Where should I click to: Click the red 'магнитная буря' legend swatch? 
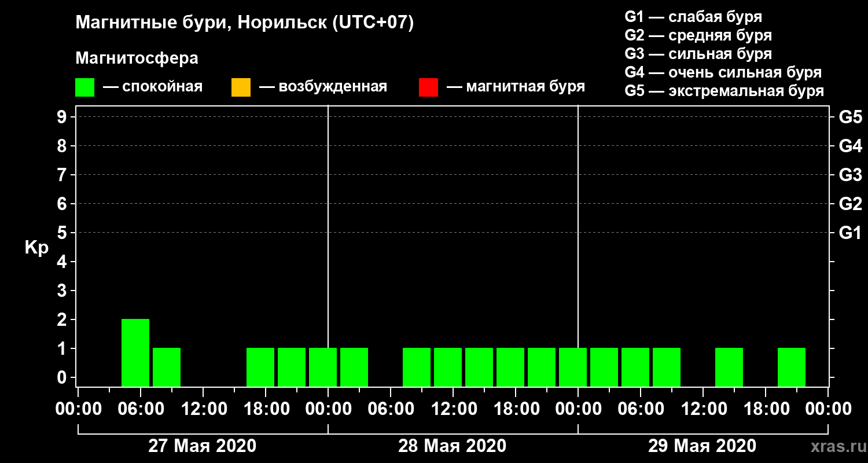(428, 87)
